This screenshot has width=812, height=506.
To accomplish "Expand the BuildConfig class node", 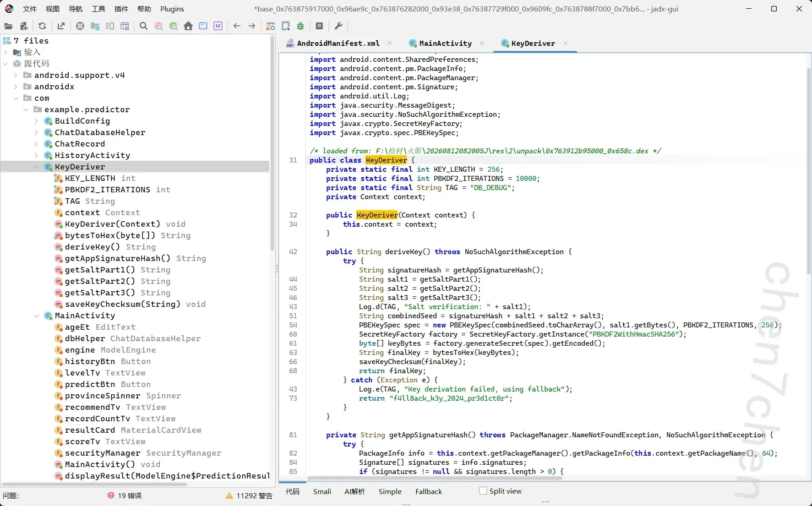I will pyautogui.click(x=37, y=121).
